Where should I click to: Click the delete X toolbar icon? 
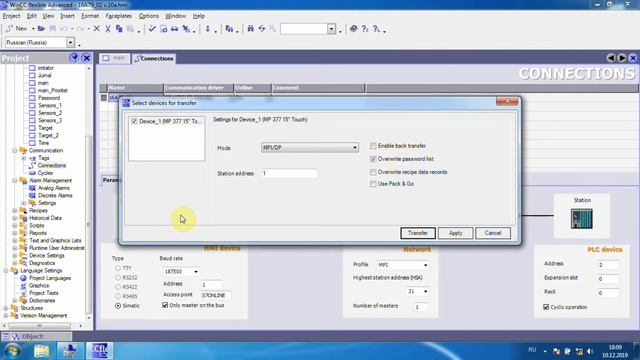[x=97, y=29]
